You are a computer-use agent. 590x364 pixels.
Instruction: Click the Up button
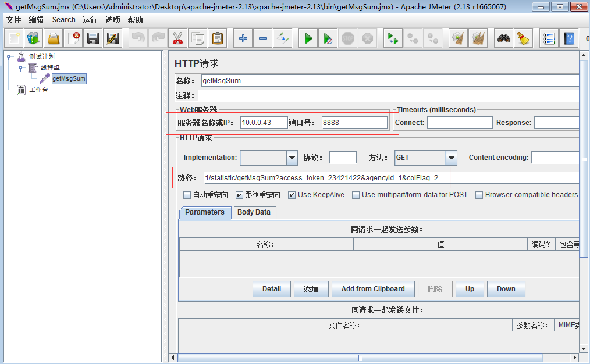(x=470, y=289)
